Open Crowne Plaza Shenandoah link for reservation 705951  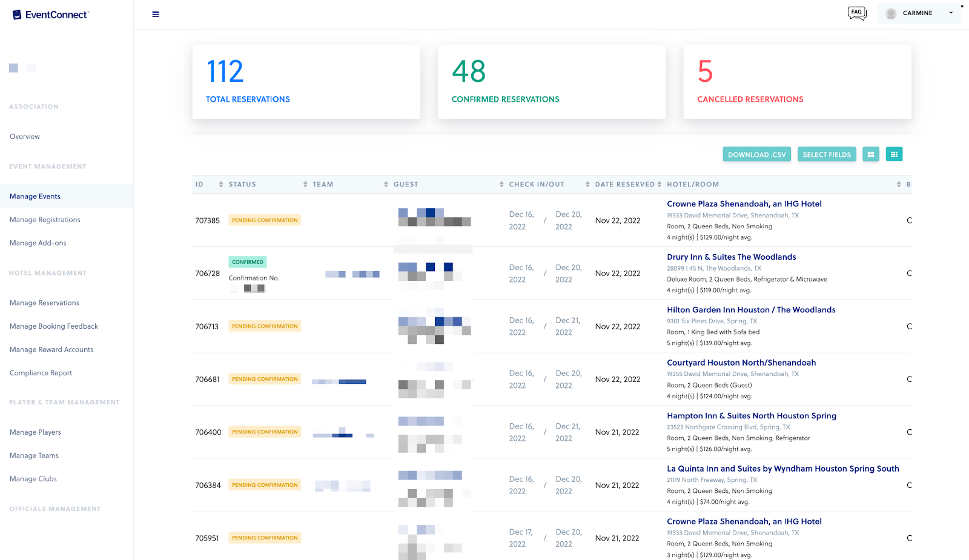point(744,521)
